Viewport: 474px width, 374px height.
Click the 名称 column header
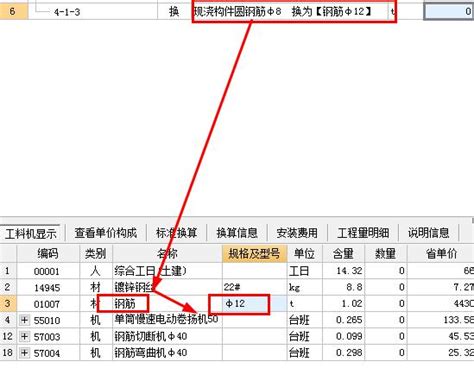(167, 254)
